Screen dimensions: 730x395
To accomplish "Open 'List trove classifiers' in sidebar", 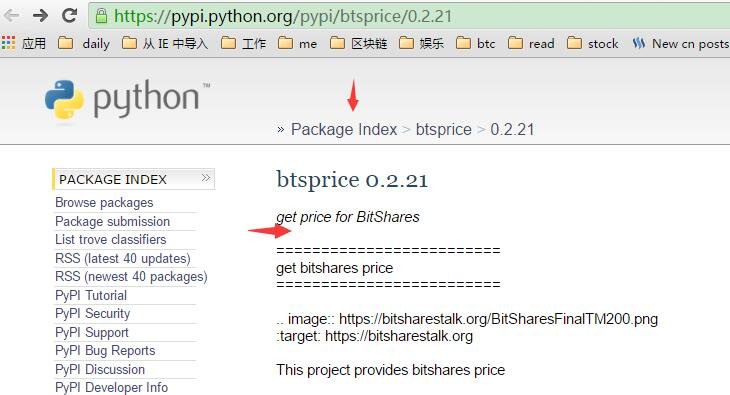I will [x=110, y=239].
